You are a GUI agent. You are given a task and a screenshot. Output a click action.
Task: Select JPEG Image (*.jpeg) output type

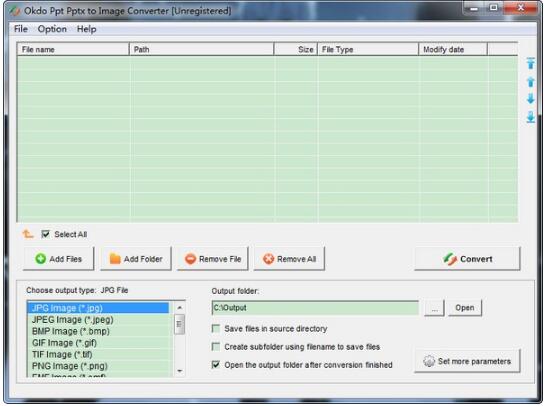tap(98, 319)
